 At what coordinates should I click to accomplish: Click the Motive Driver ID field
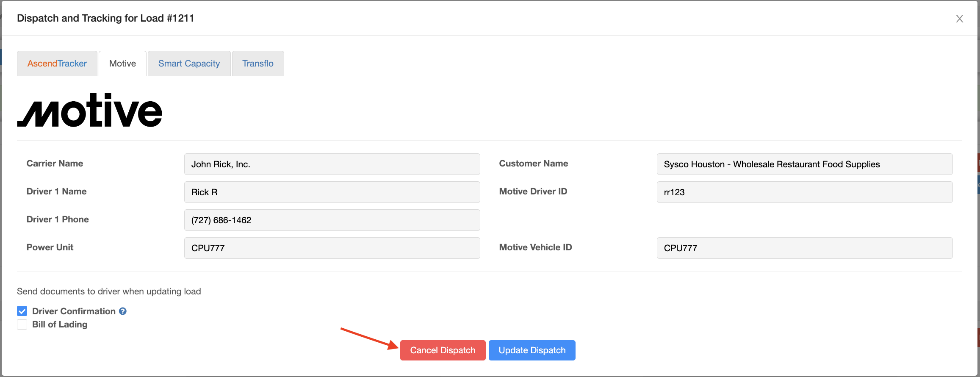[x=805, y=192]
